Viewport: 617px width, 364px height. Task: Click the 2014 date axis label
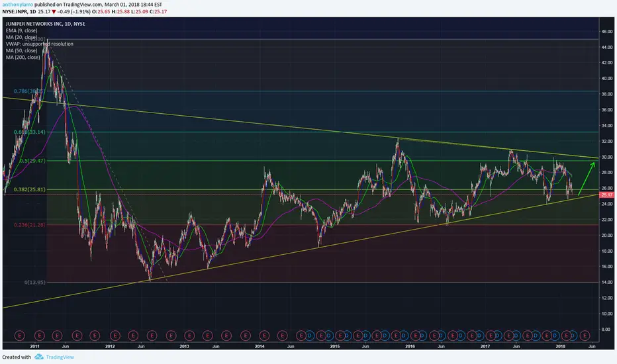260,346
